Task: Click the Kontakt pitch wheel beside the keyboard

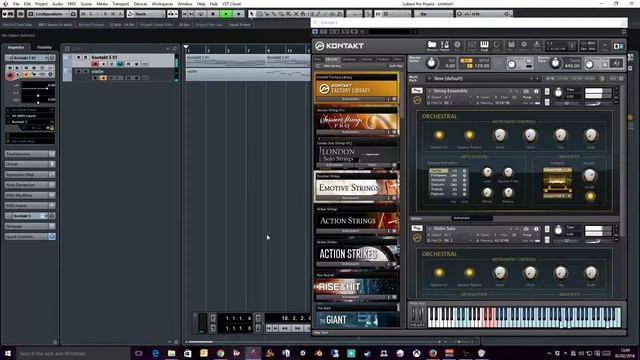Action: click(413, 315)
